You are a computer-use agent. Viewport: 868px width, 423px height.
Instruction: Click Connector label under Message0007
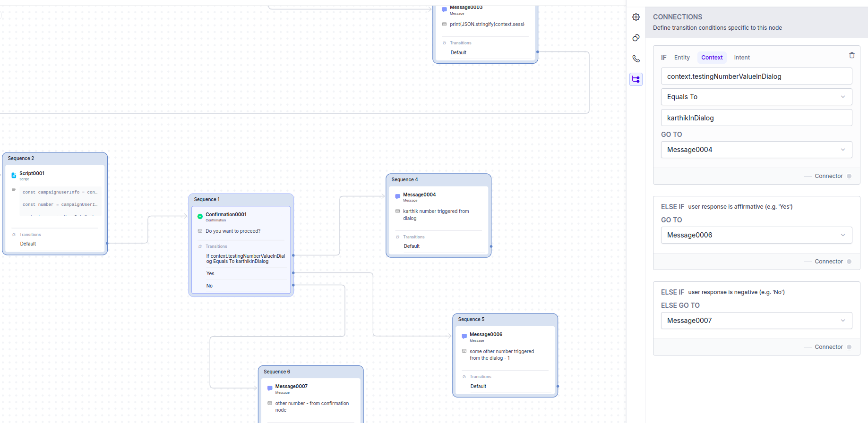click(x=828, y=347)
